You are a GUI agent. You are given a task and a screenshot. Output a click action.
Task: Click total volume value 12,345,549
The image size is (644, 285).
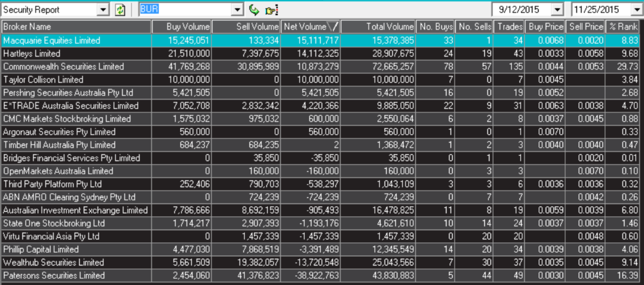tap(393, 249)
